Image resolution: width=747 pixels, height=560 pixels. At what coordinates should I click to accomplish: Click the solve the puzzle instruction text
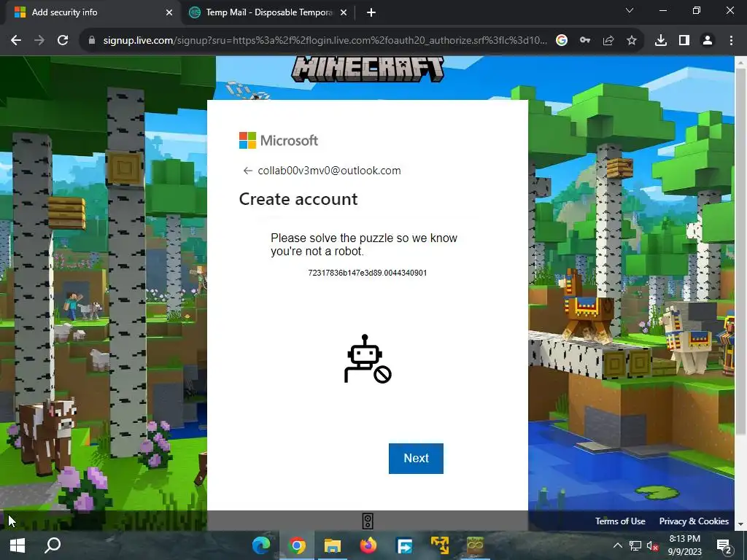point(364,244)
